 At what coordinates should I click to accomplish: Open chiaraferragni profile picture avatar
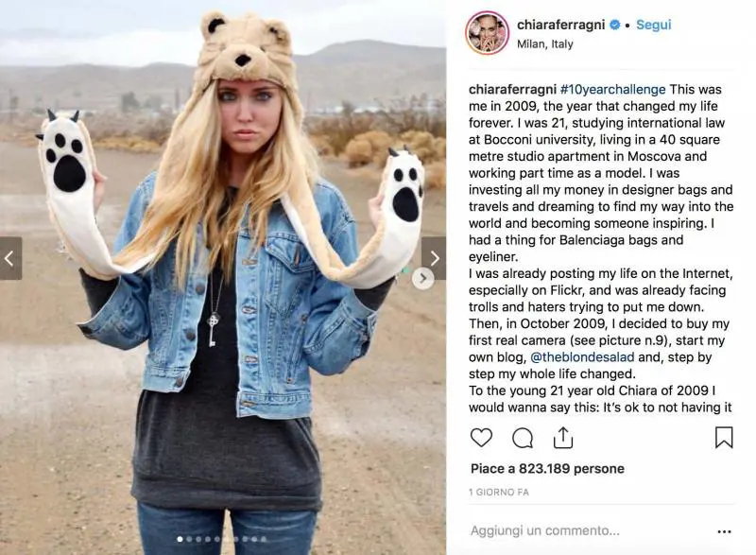point(488,33)
